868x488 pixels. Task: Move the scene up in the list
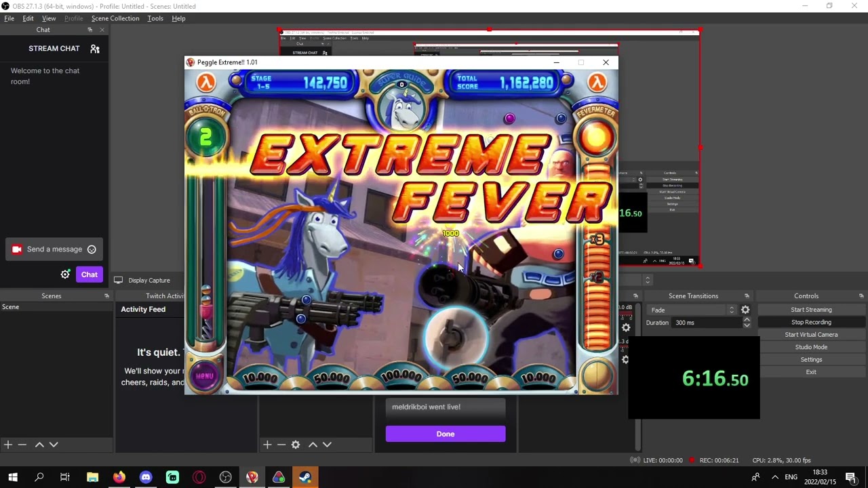tap(39, 445)
